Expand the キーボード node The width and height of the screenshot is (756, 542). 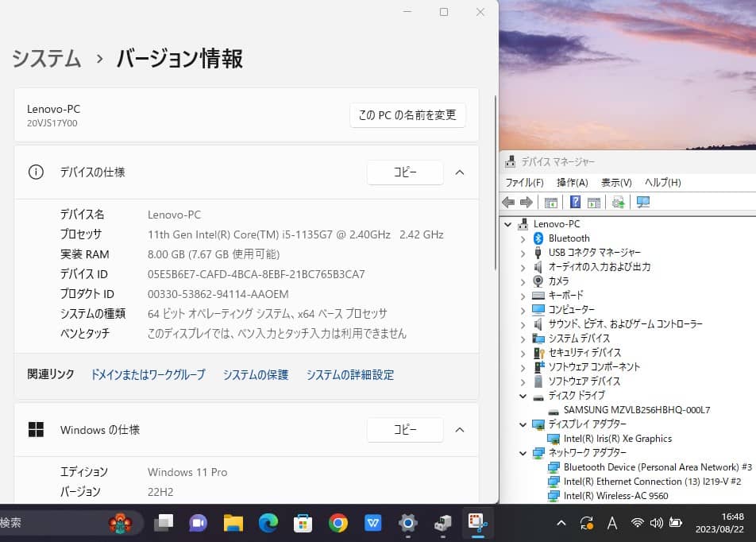pyautogui.click(x=523, y=296)
